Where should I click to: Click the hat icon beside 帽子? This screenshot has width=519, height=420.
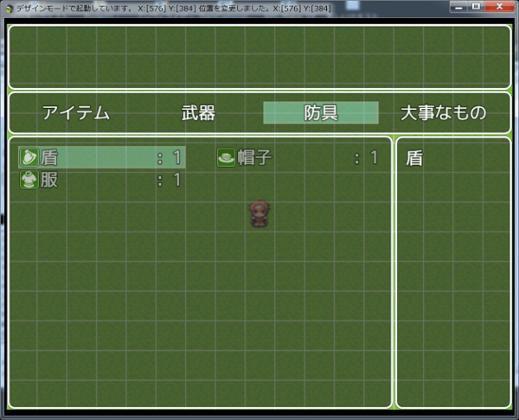(x=227, y=157)
